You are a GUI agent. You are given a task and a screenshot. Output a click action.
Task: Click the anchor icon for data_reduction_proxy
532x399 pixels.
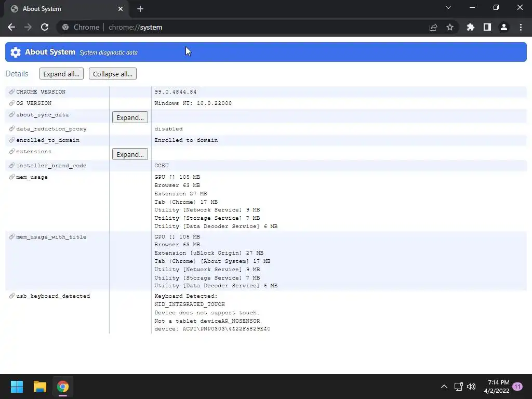[12, 129]
